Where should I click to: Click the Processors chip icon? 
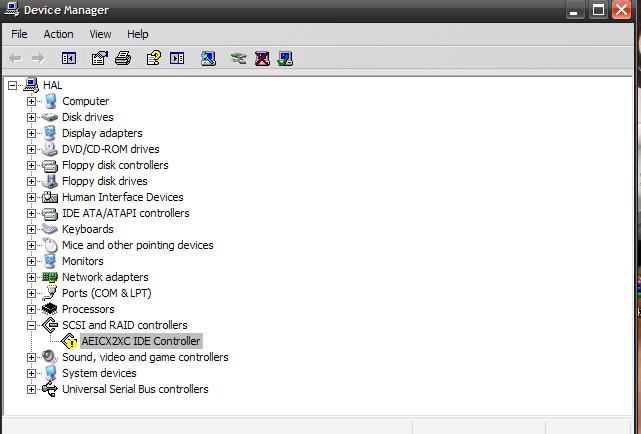[50, 309]
